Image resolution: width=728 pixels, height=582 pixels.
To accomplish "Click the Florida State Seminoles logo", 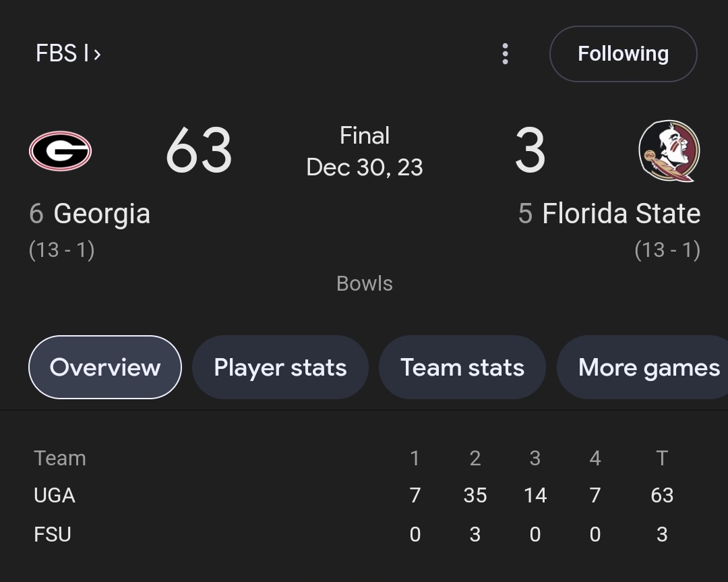I will (x=669, y=151).
